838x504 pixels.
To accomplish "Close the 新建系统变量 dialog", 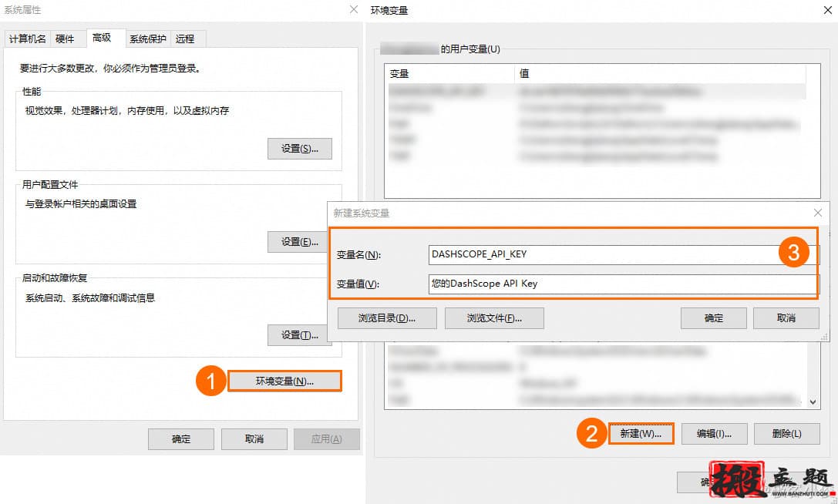I will 818,213.
